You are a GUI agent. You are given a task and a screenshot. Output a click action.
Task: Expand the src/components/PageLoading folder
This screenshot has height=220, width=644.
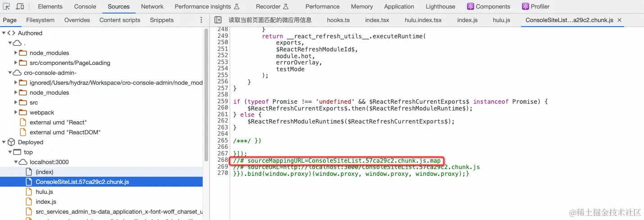(16, 63)
